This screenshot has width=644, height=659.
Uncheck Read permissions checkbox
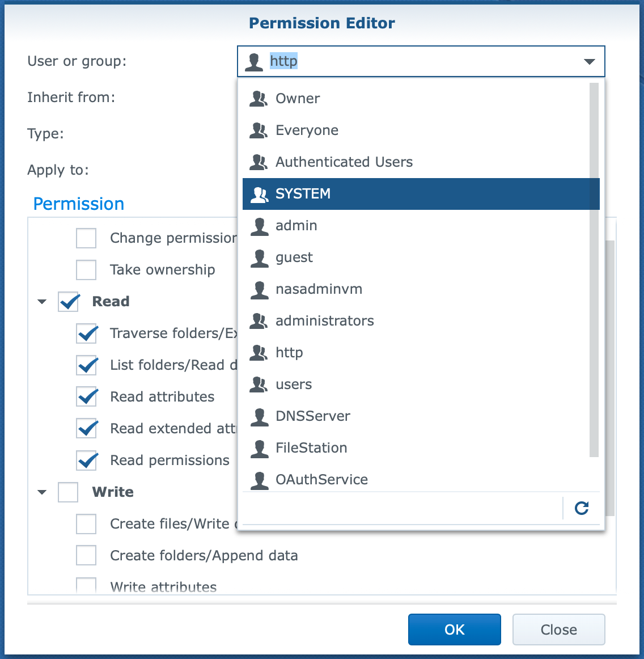coord(86,461)
